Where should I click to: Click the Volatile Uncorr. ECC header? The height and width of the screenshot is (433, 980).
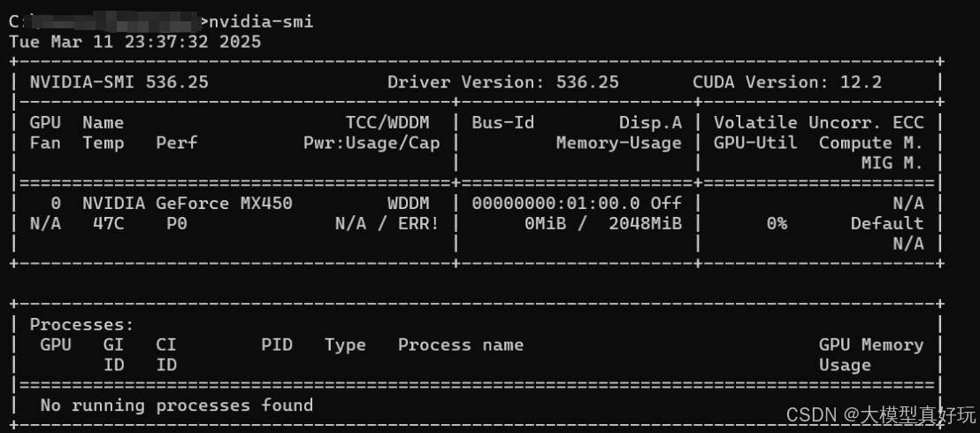[x=819, y=123]
